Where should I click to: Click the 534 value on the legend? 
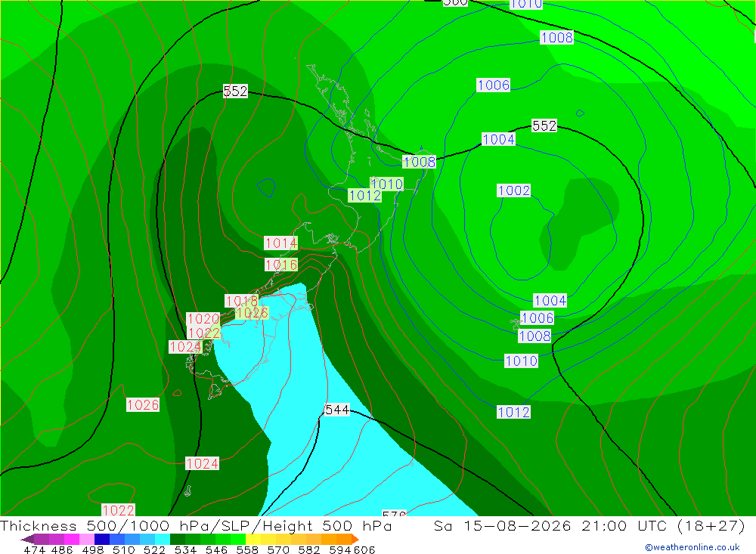[185, 549]
